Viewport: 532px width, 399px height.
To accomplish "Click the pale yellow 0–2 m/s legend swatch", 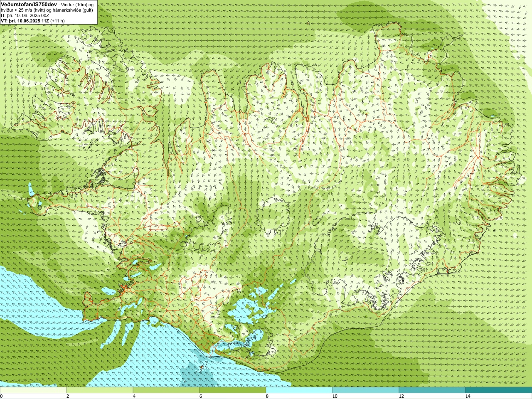I will [x=33, y=390].
